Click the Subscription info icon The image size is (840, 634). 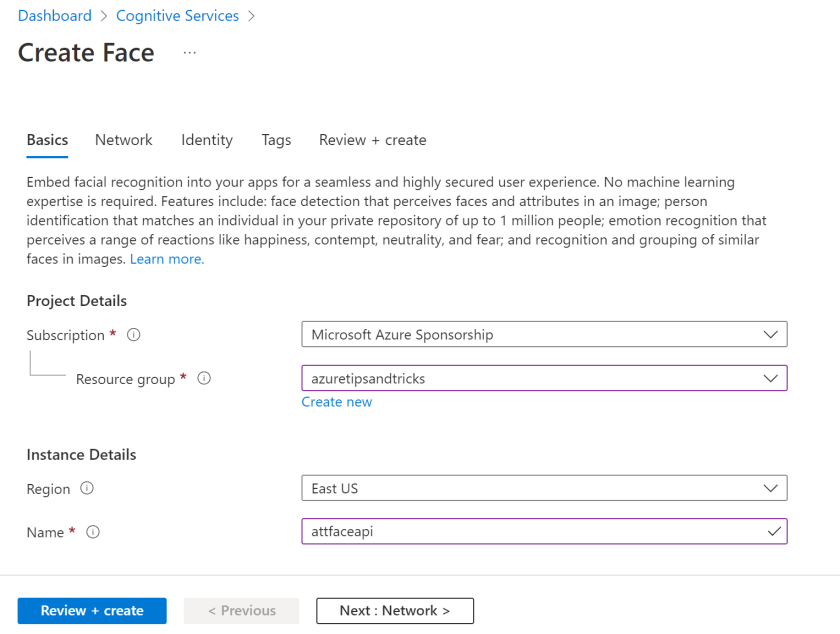(133, 335)
